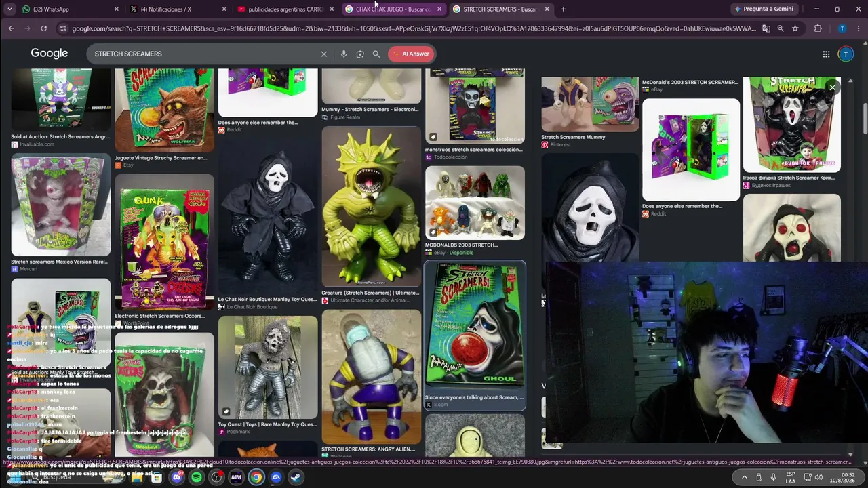This screenshot has height=488, width=868.
Task: Close the STRETCH SCREAMERS tab
Action: [x=547, y=9]
